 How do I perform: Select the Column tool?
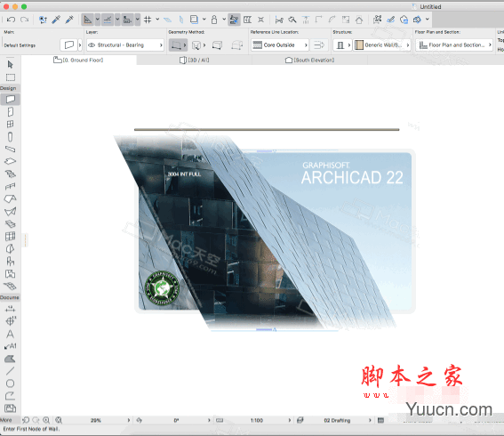(x=11, y=137)
